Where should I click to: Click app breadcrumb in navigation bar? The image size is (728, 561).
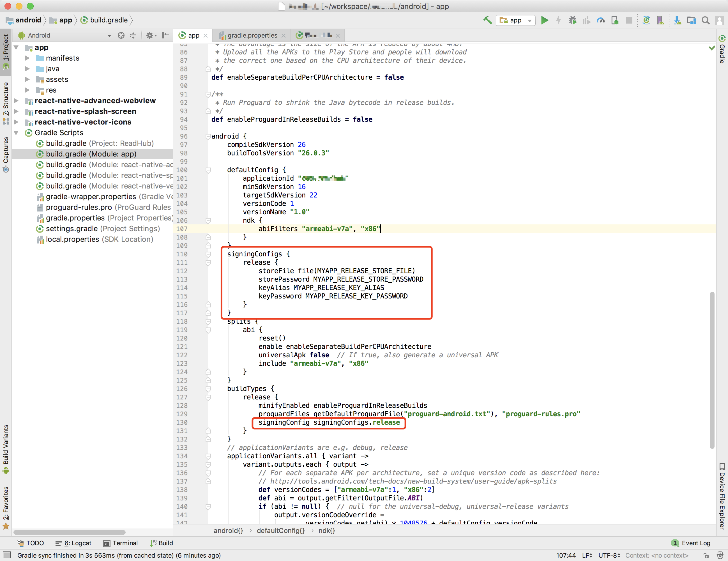(x=61, y=20)
